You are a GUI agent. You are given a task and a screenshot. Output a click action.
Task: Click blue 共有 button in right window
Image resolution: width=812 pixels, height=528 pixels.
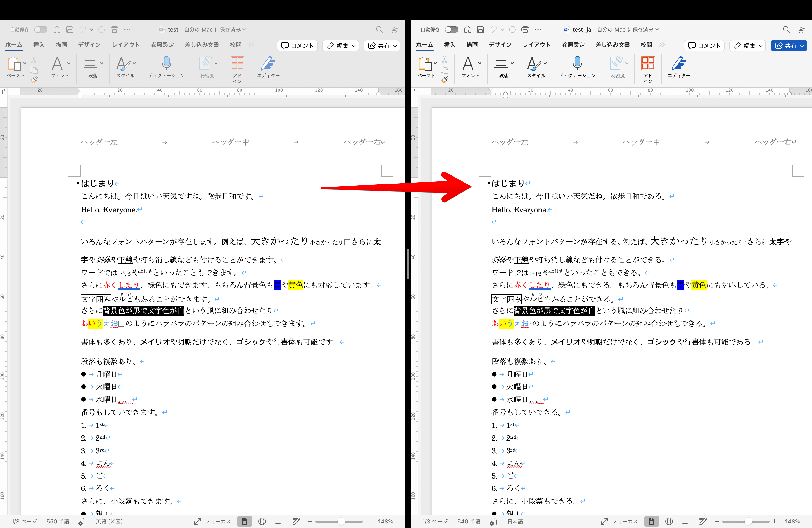(x=789, y=46)
